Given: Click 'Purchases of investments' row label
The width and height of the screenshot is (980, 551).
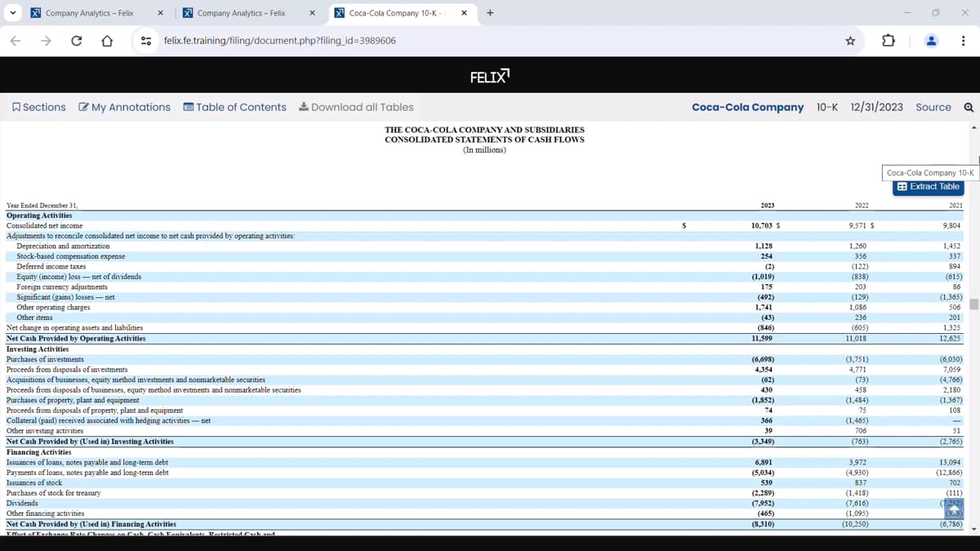Looking at the screenshot, I should (x=45, y=359).
